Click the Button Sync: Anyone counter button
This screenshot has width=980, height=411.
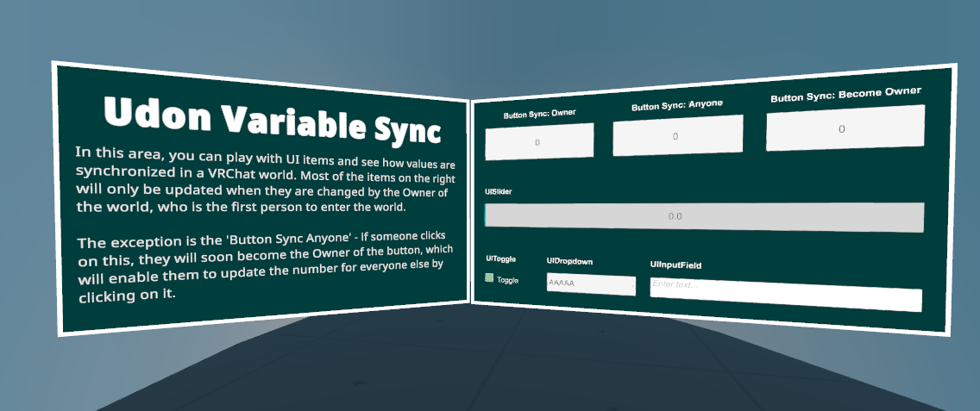tap(677, 135)
